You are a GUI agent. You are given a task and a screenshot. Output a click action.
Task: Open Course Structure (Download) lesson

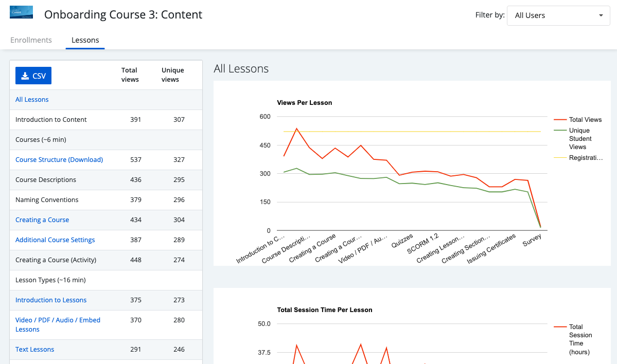click(59, 160)
